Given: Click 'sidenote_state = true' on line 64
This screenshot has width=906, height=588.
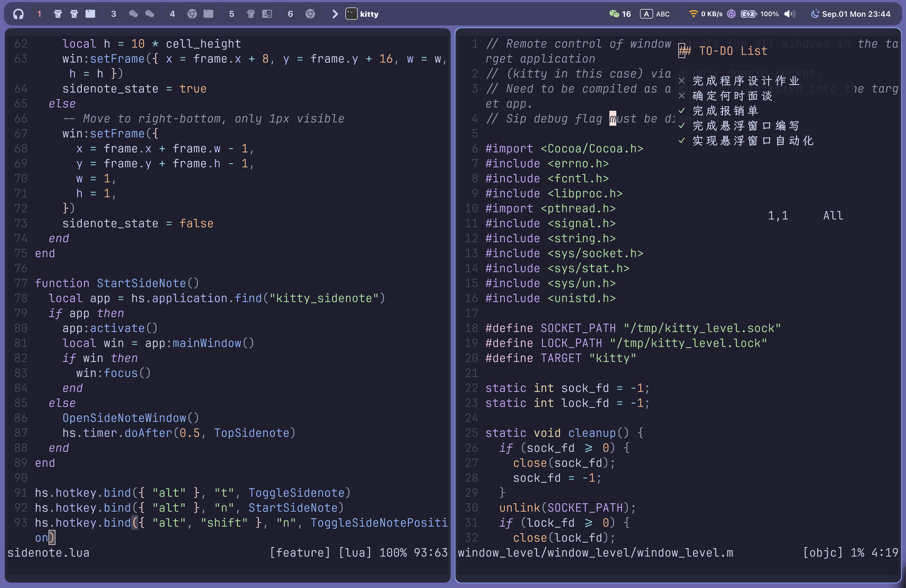Looking at the screenshot, I should 135,89.
